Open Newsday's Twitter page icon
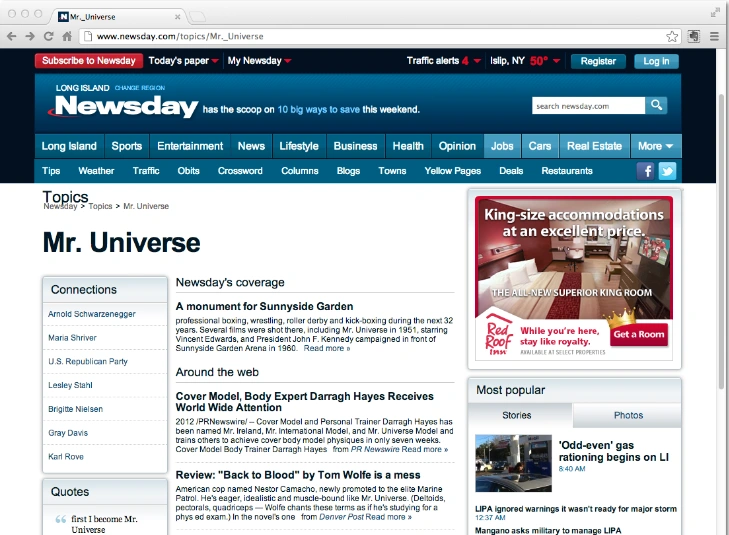Image resolution: width=729 pixels, height=535 pixels. pyautogui.click(x=667, y=171)
